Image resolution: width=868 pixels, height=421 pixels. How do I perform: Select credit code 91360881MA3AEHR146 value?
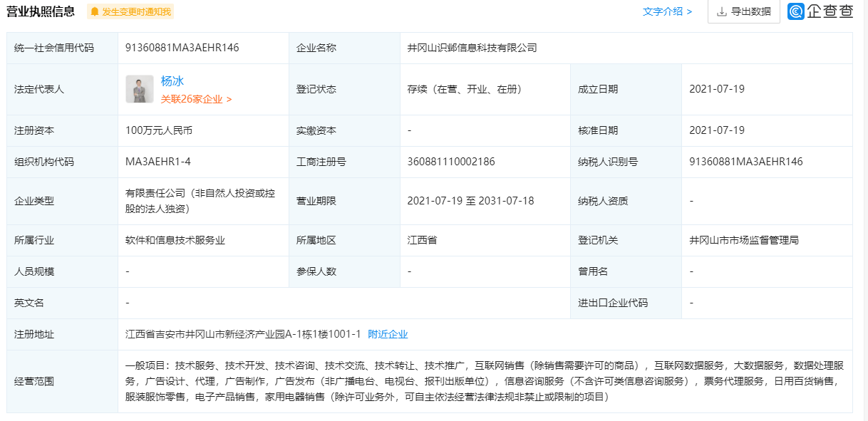click(x=182, y=48)
